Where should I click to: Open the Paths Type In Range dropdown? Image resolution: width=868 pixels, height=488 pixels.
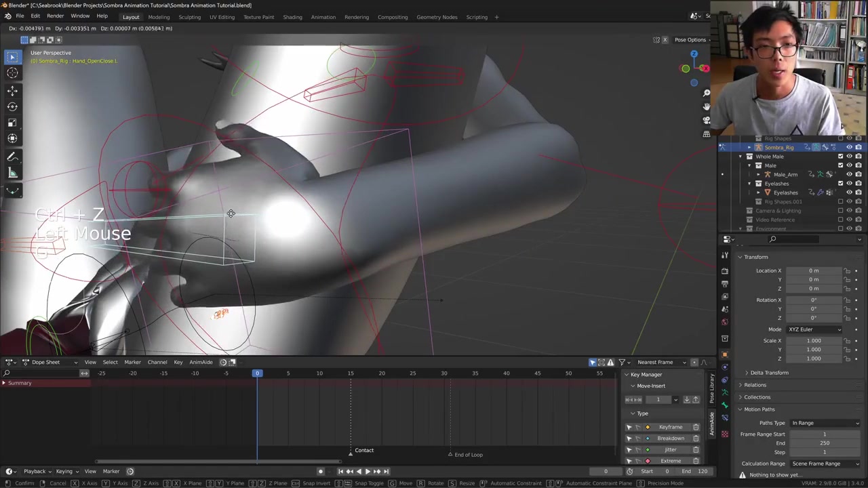point(825,423)
